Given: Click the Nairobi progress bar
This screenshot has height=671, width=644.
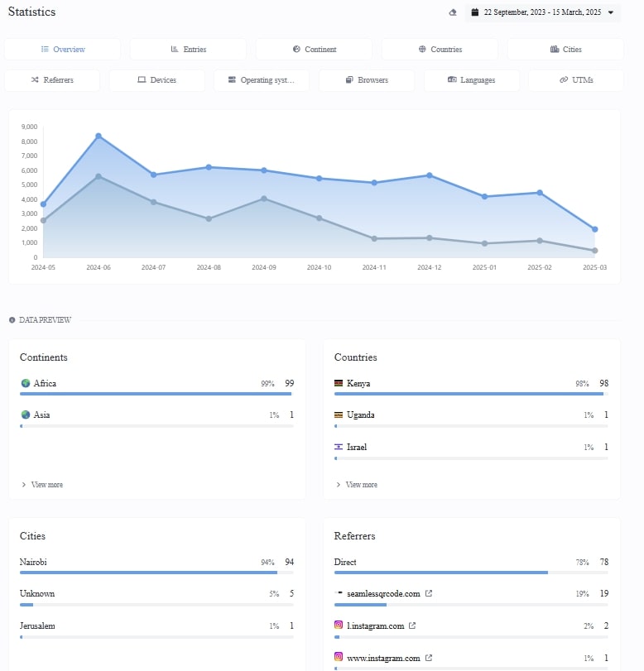Looking at the screenshot, I should [x=148, y=572].
